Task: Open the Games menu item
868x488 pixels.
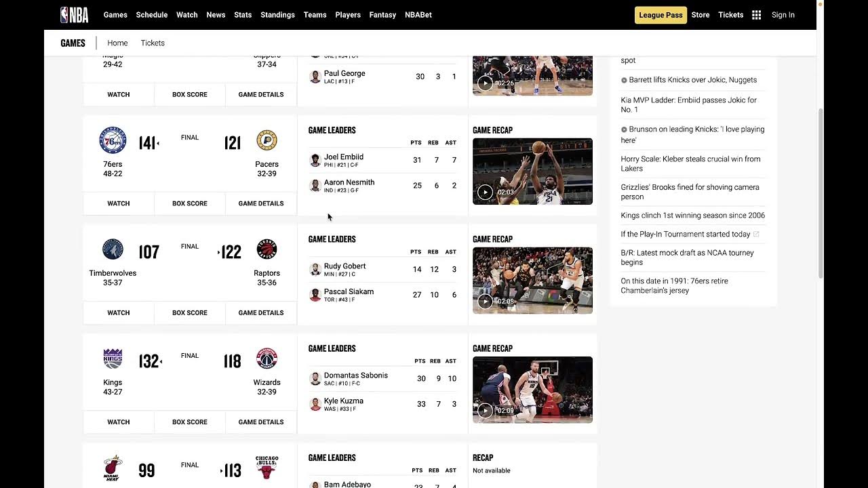Action: click(x=115, y=15)
